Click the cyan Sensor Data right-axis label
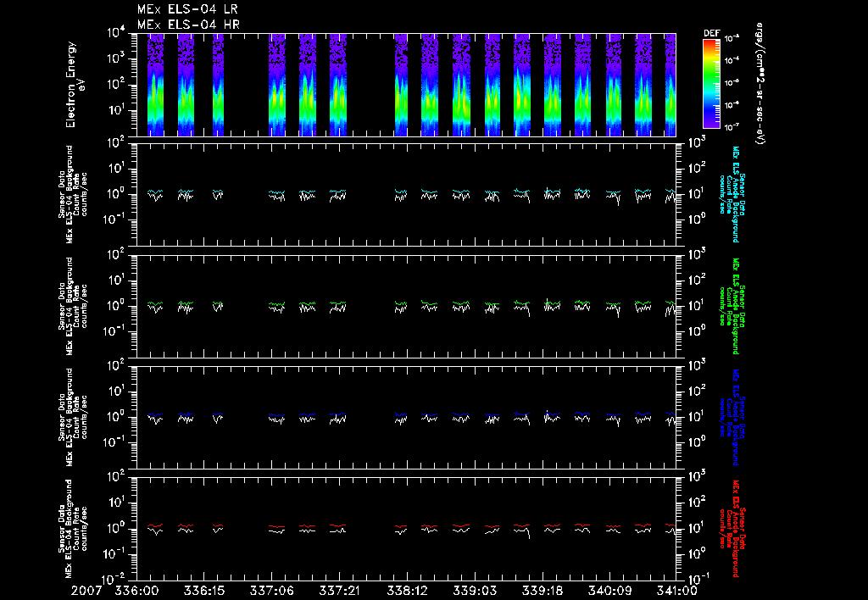Viewport: 868px width, 600px height. (x=732, y=194)
